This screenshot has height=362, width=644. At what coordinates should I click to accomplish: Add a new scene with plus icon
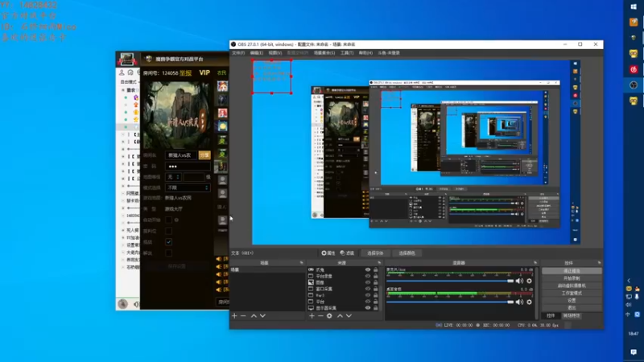234,316
